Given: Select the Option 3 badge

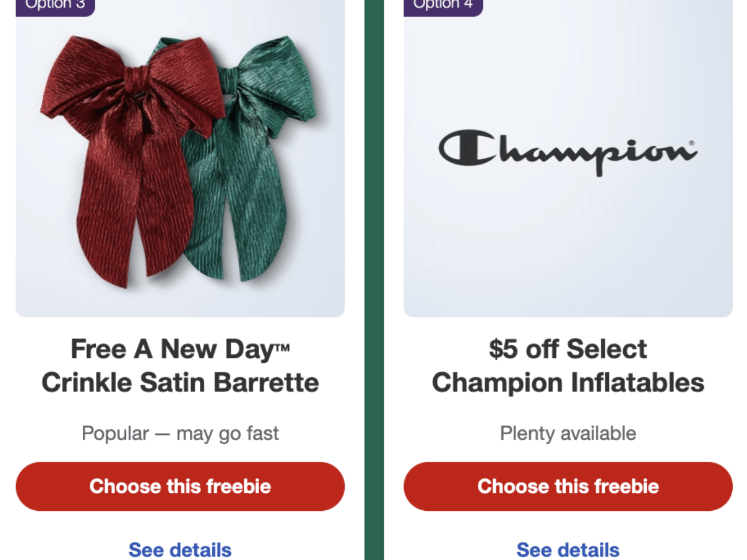Looking at the screenshot, I should click(x=55, y=5).
